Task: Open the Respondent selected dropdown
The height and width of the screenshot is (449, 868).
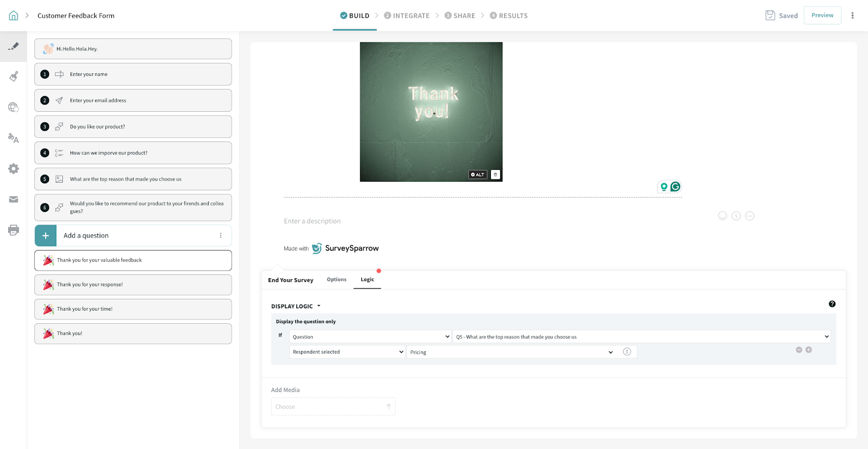Action: pos(347,352)
